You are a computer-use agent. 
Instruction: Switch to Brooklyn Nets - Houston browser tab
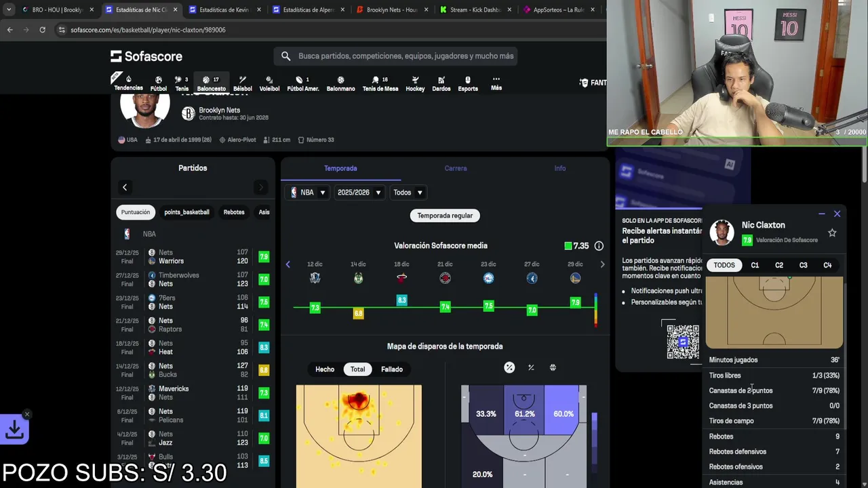391,10
